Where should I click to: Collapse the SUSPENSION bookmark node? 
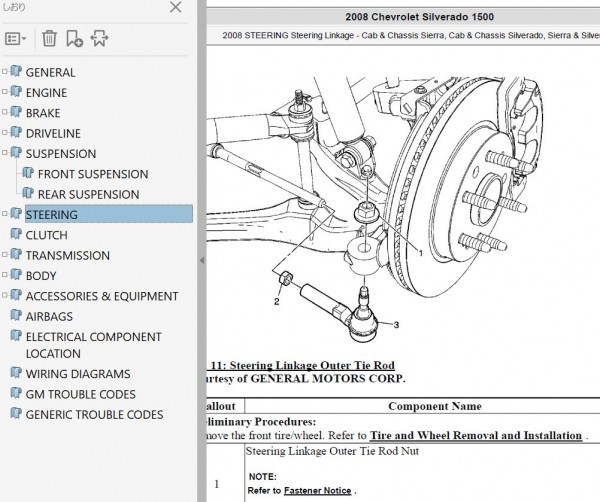pos(5,152)
